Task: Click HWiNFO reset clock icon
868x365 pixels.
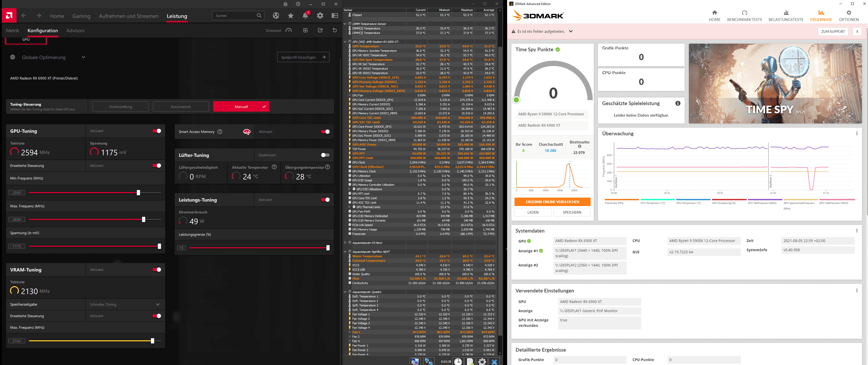Action: pos(458,361)
